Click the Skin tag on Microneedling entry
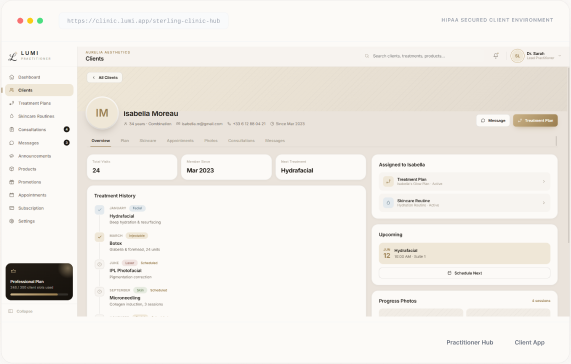This screenshot has height=364, width=571. click(x=140, y=290)
